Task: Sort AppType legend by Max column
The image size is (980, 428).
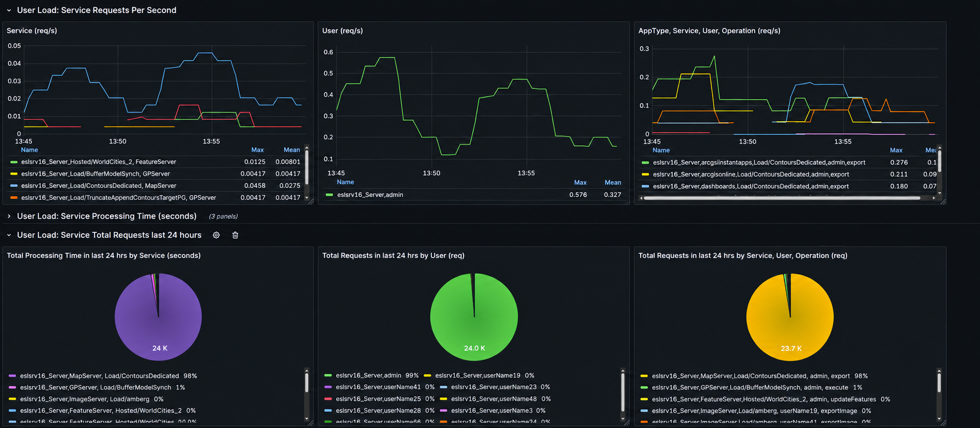Action: pyautogui.click(x=896, y=150)
